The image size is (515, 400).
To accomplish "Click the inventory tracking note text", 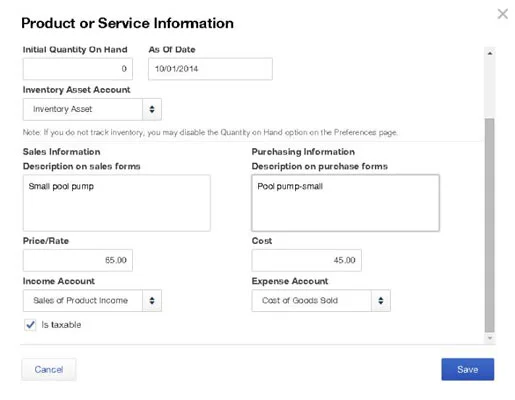I will click(x=210, y=132).
